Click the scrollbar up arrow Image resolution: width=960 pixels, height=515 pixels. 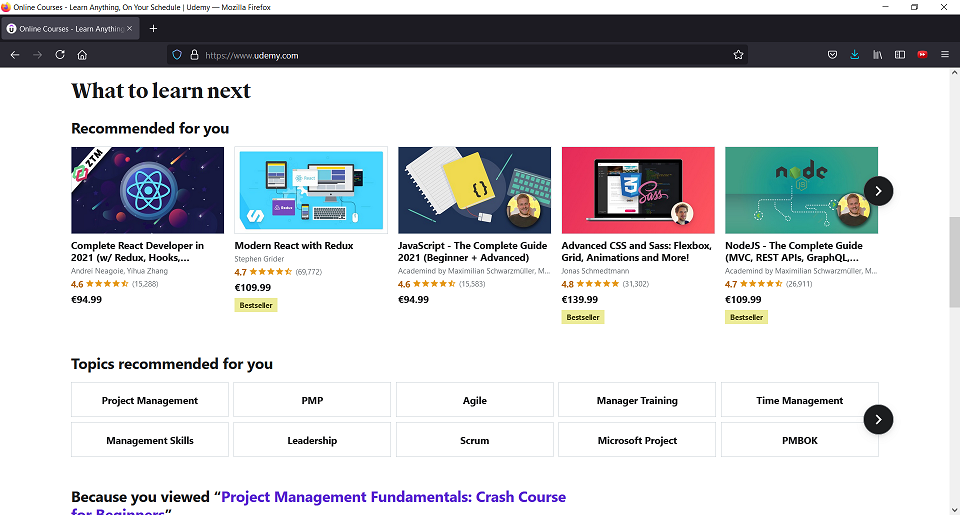click(x=954, y=73)
